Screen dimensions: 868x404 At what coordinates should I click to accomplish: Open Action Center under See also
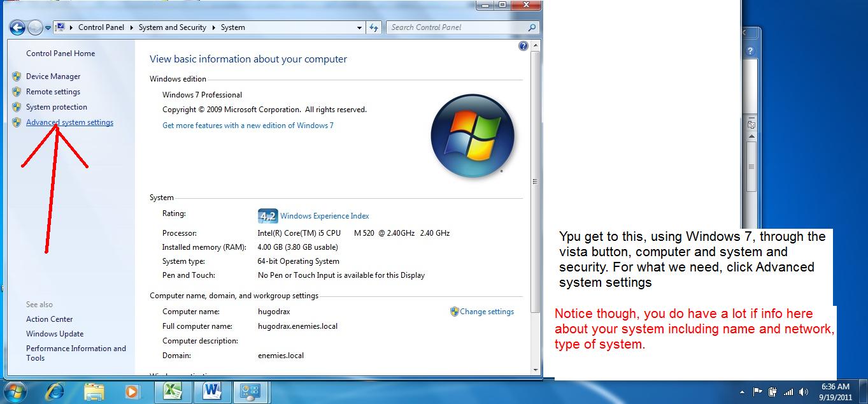tap(50, 319)
